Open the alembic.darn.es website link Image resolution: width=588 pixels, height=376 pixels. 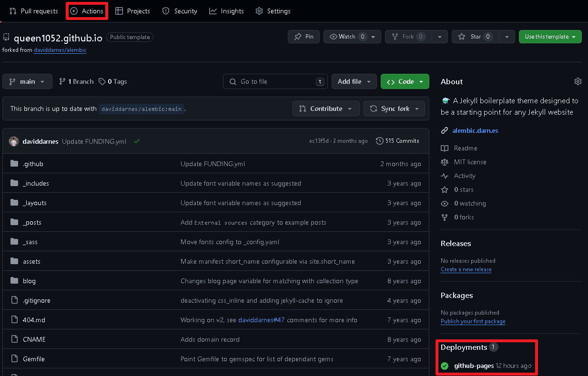[x=475, y=130]
